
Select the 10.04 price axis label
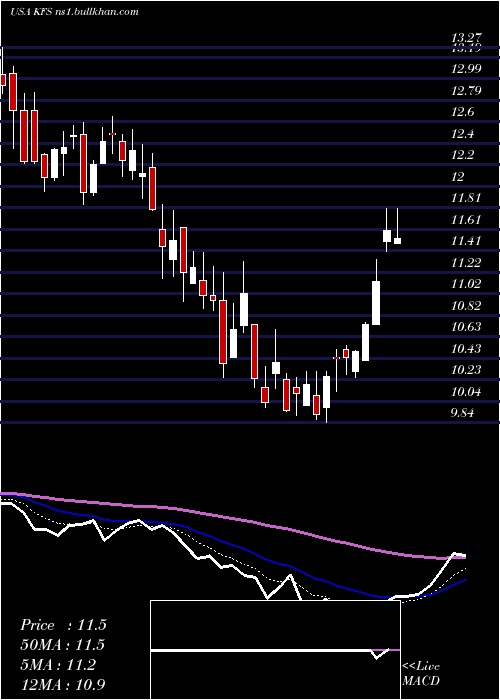coord(466,392)
